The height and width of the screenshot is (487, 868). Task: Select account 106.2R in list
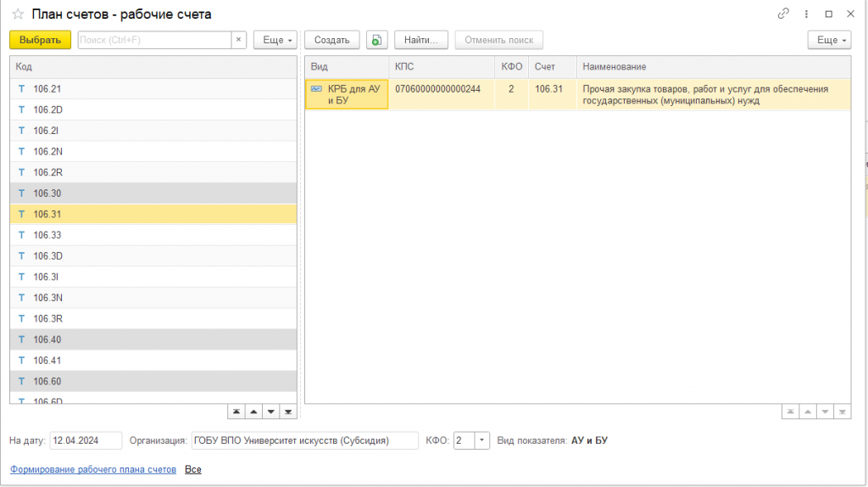153,172
